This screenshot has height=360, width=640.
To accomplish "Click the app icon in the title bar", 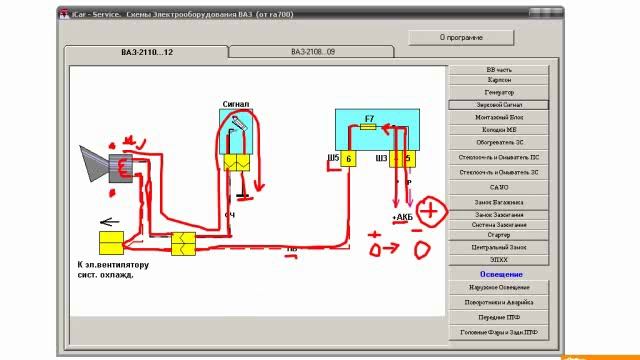I will coord(64,14).
